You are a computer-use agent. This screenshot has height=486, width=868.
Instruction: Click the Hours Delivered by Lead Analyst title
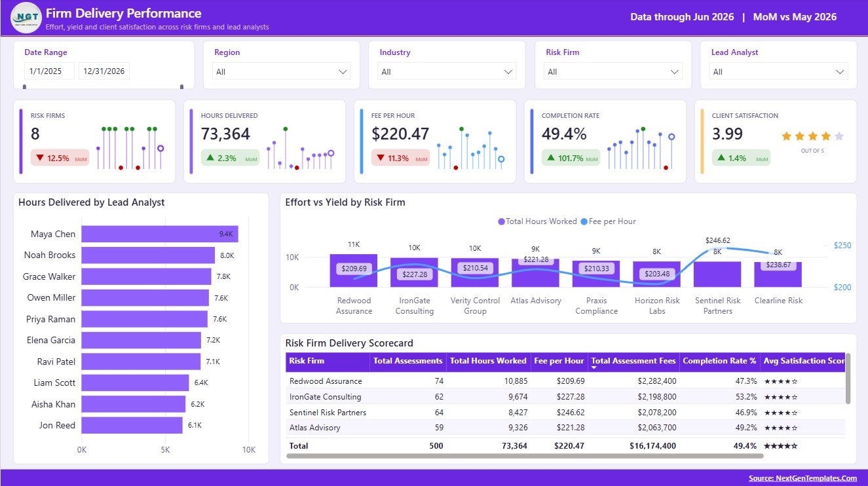point(92,202)
